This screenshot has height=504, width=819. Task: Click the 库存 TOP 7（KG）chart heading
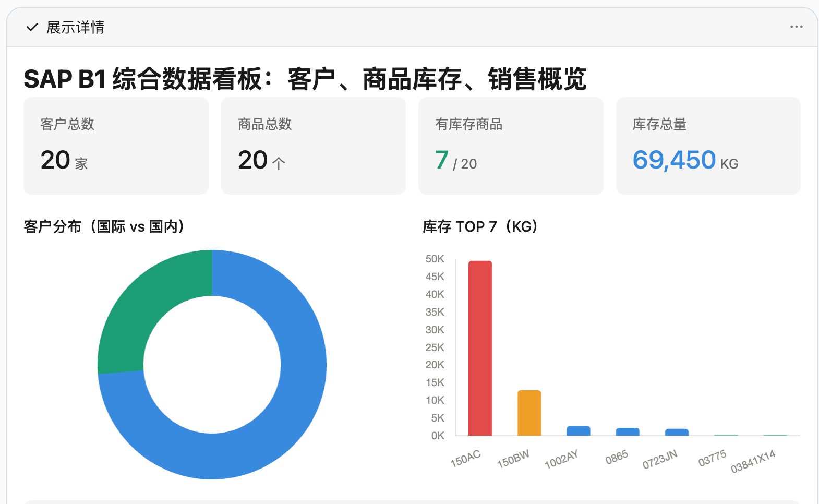pyautogui.click(x=480, y=226)
